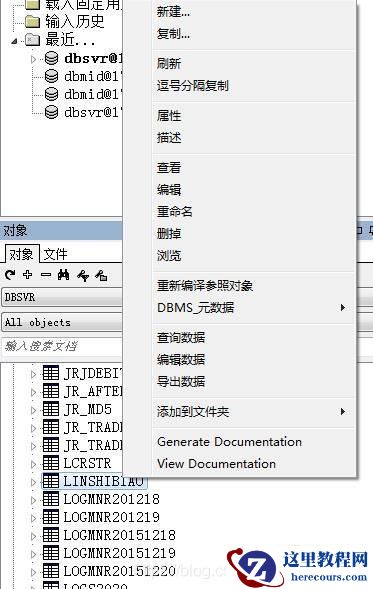373x589 pixels.
Task: Switch to the 对象 tab
Action: 21,254
